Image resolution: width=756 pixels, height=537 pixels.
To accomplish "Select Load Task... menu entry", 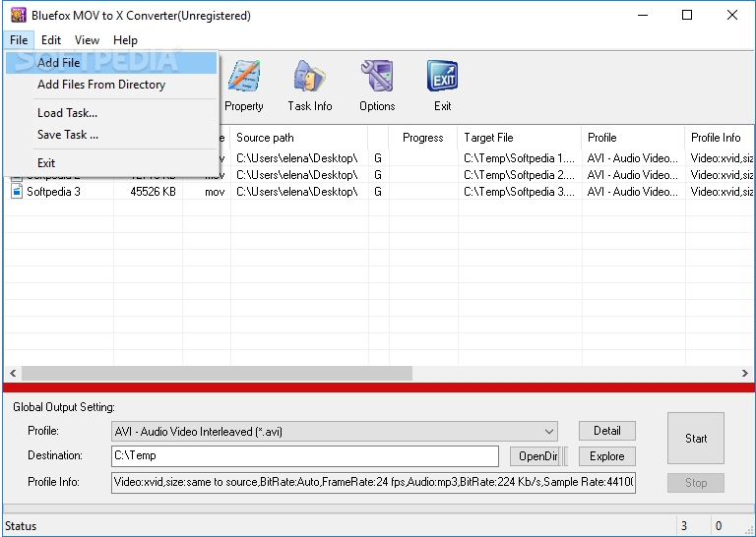I will click(111, 113).
